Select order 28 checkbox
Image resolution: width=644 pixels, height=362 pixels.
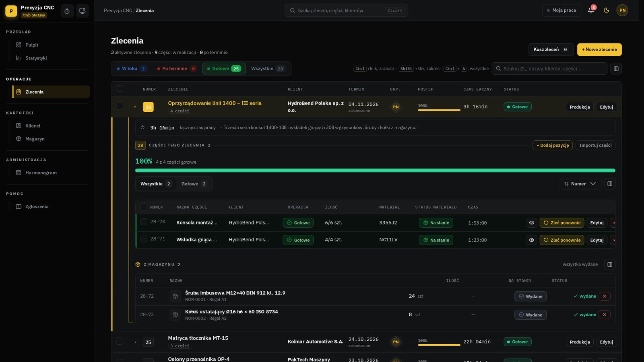tap(120, 106)
